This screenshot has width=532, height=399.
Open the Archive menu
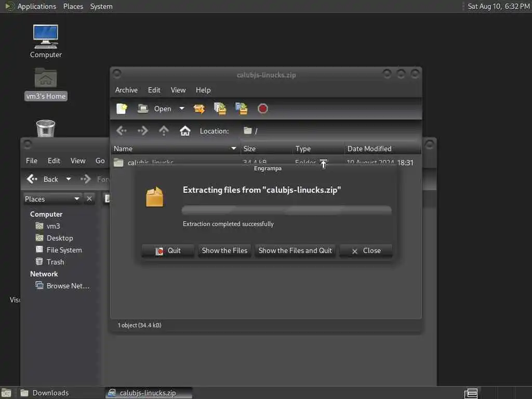(x=126, y=90)
